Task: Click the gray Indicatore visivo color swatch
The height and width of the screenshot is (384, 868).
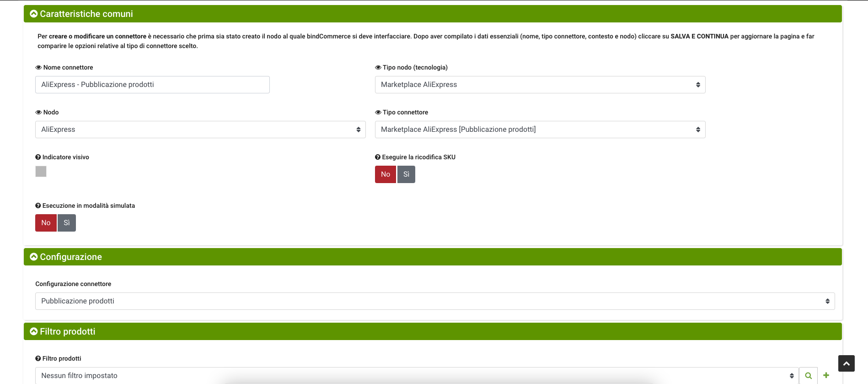Action: [x=41, y=171]
